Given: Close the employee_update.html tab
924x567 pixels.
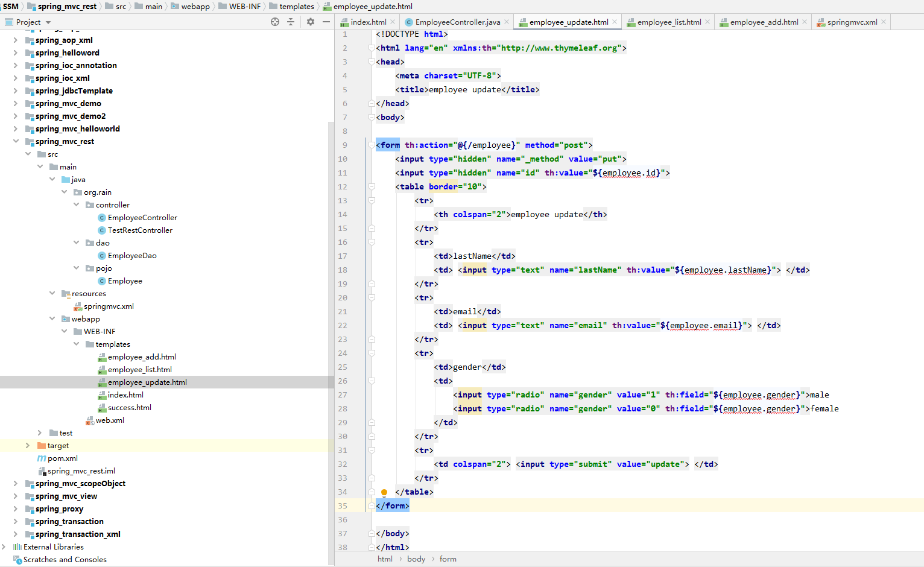Looking at the screenshot, I should tap(615, 22).
